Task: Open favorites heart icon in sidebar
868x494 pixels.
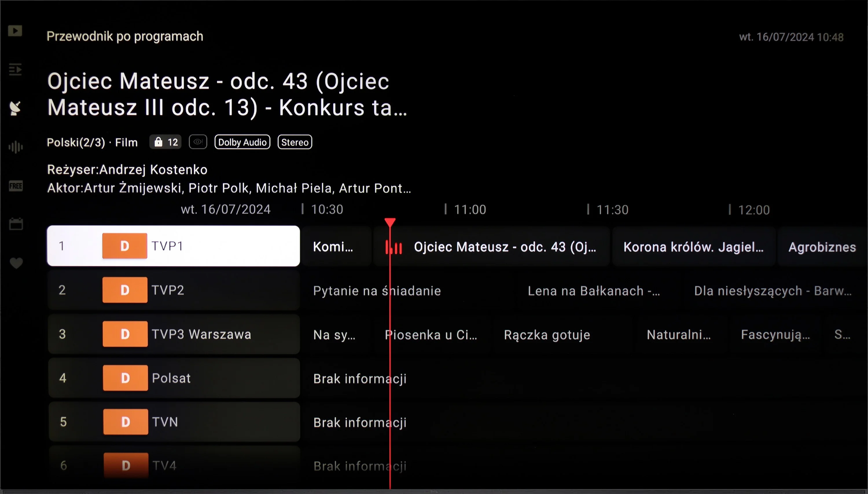Action: (16, 263)
